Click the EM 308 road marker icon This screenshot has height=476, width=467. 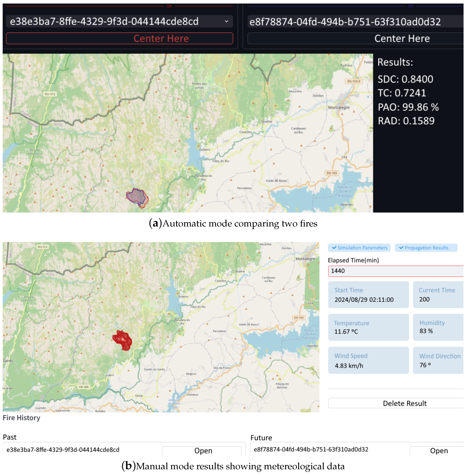coord(84,387)
